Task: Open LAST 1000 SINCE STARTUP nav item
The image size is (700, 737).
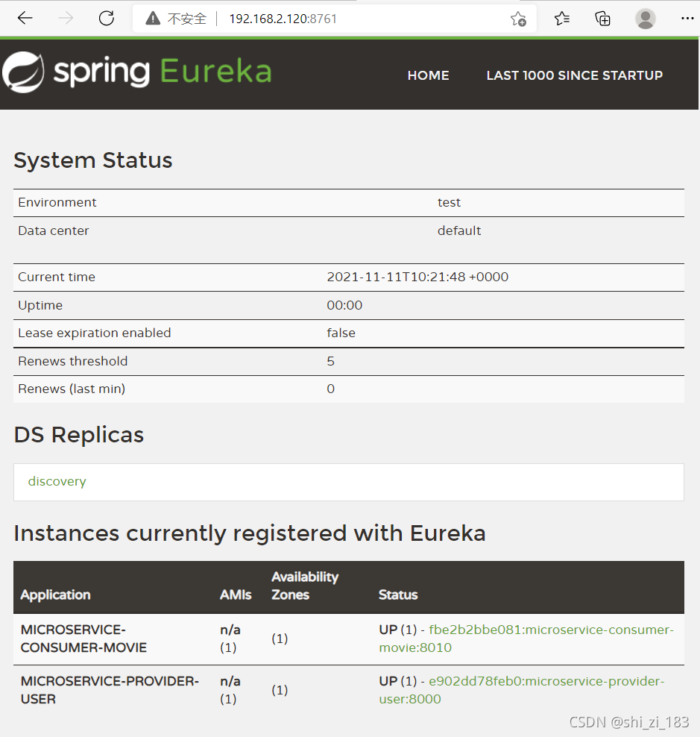Action: pos(575,75)
